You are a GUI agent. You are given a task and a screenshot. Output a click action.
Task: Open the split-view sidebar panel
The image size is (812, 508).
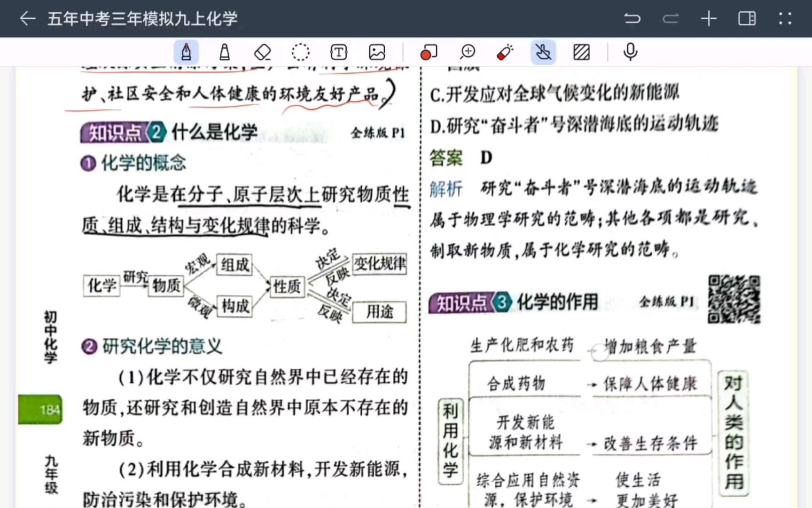tap(747, 19)
